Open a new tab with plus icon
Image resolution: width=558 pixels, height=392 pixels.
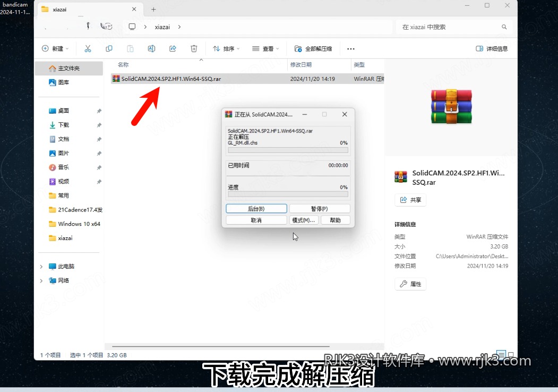point(153,10)
